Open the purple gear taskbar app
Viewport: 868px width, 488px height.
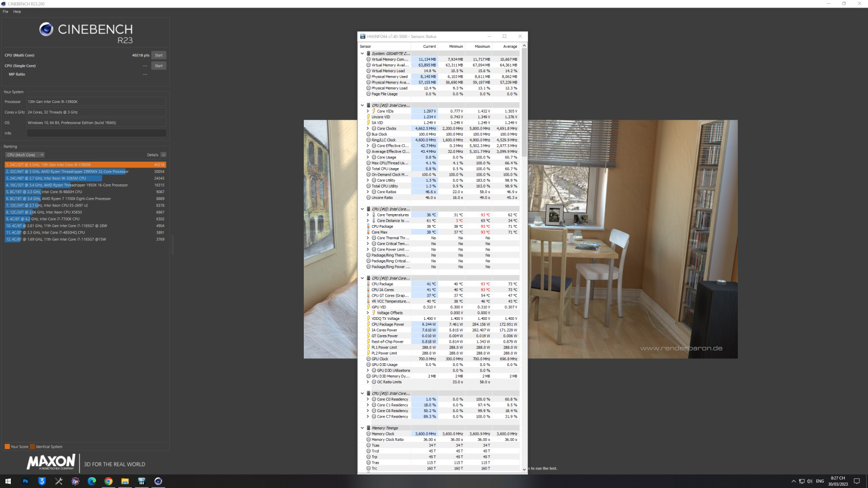click(75, 481)
